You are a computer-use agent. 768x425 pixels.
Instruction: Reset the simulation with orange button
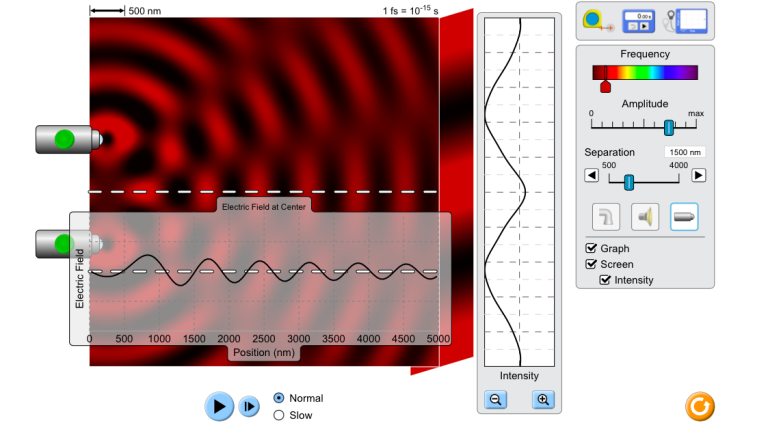699,406
